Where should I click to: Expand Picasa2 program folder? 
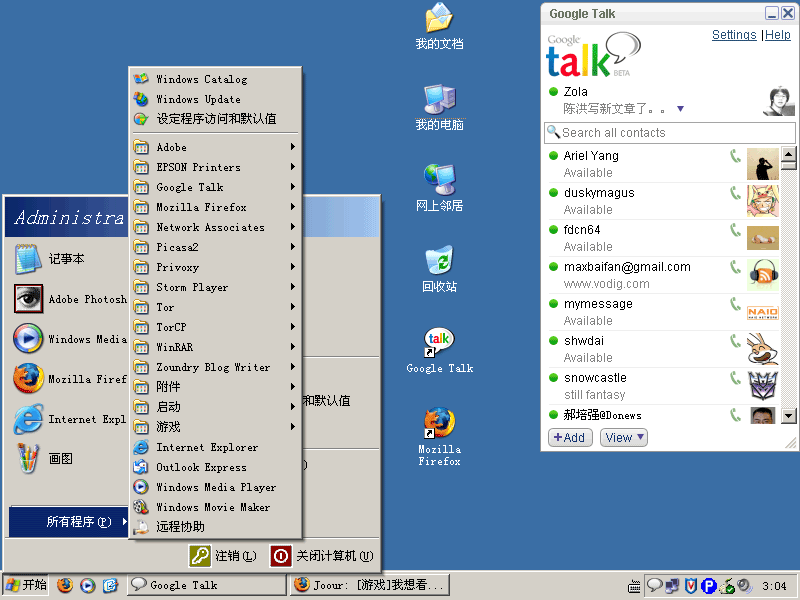point(214,247)
